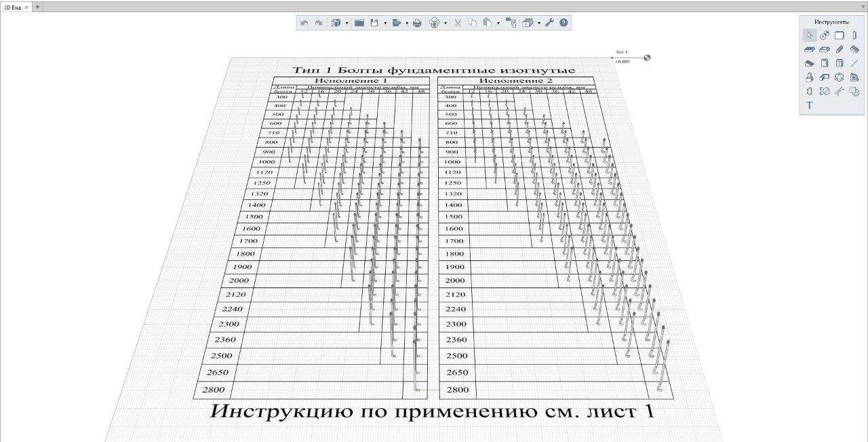Open the export dropdown next to export icon
The width and height of the screenshot is (868, 442).
tap(407, 22)
